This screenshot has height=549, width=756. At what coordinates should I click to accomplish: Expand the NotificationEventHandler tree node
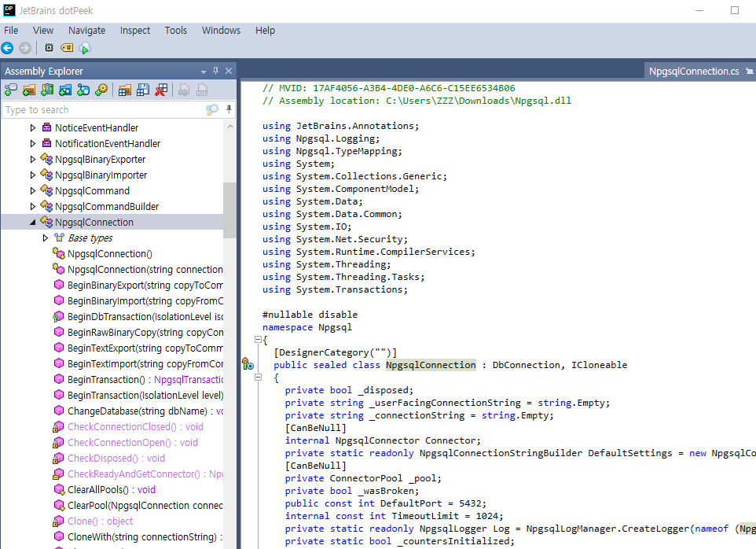click(33, 144)
